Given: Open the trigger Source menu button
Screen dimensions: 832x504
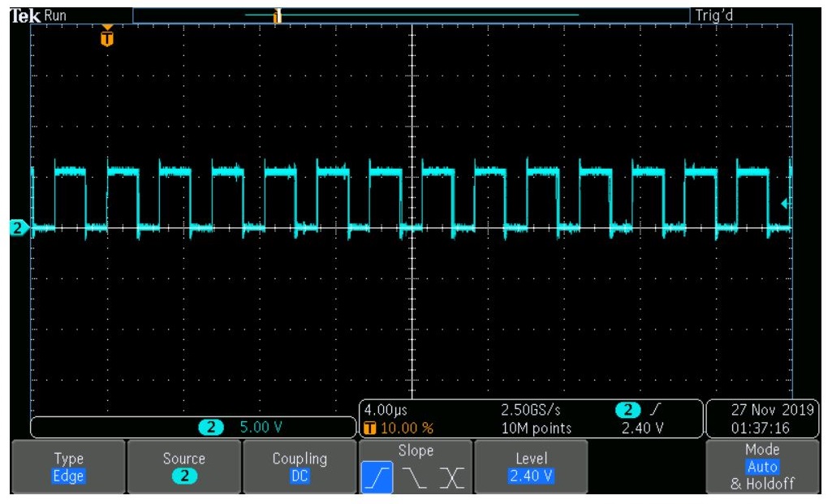Looking at the screenshot, I should coord(183,467).
